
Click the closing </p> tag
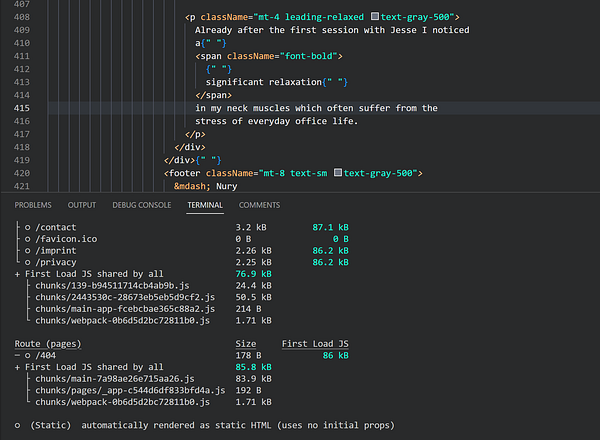click(x=195, y=134)
